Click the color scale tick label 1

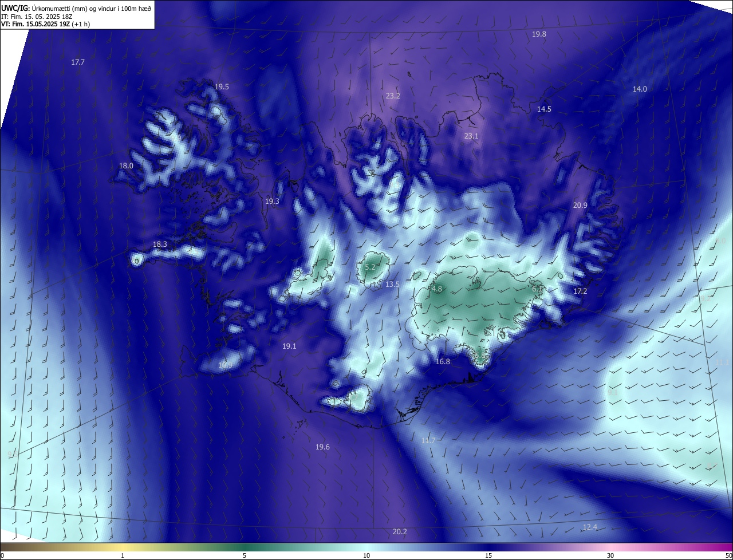click(123, 555)
